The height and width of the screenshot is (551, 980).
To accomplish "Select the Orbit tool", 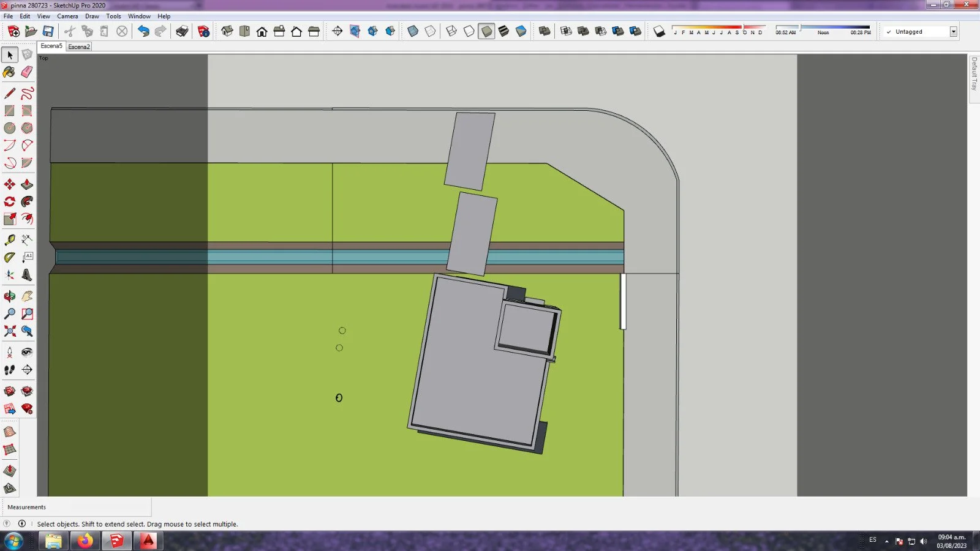I will (x=9, y=296).
